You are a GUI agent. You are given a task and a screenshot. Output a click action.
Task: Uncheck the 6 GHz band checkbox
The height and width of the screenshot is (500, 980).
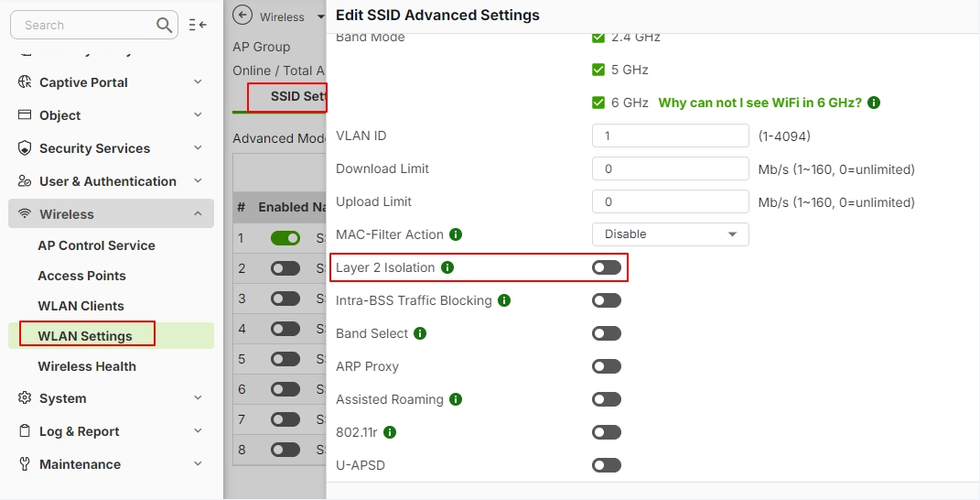(x=598, y=103)
